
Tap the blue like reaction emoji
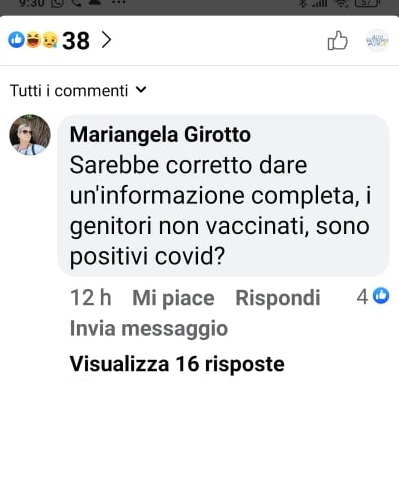point(16,40)
